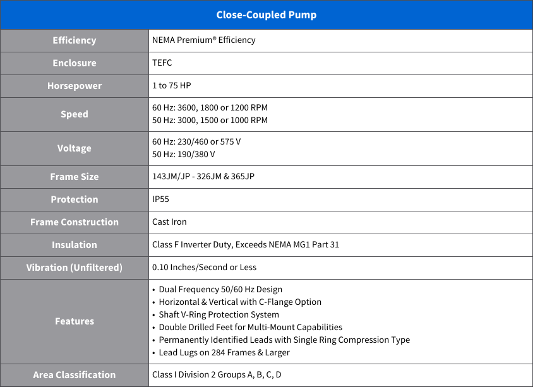
Task: Select the Insulation row label
Action: [x=75, y=245]
